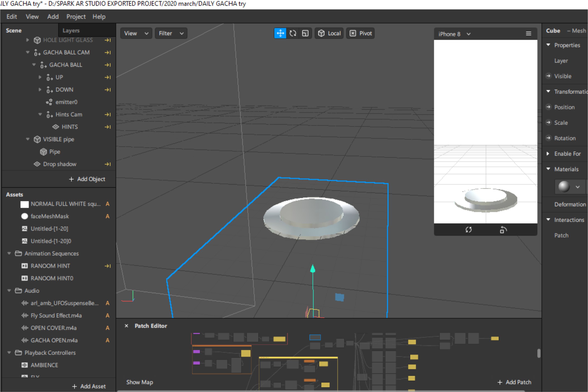Image resolution: width=588 pixels, height=392 pixels.
Task: Switch to the Layers tab
Action: click(71, 31)
